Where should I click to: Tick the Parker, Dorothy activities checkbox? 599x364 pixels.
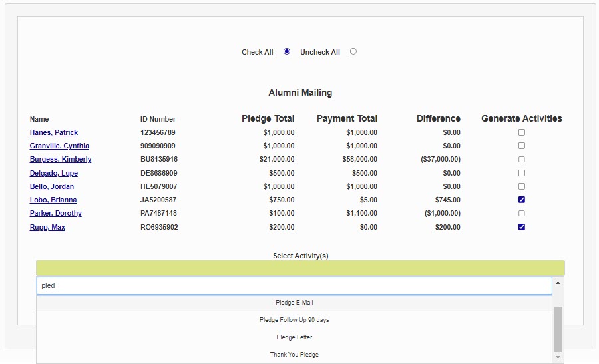pos(522,214)
